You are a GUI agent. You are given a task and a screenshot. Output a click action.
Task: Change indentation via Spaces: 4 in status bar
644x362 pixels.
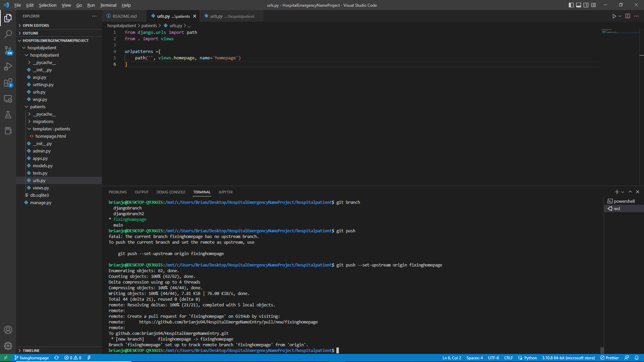[x=474, y=358]
